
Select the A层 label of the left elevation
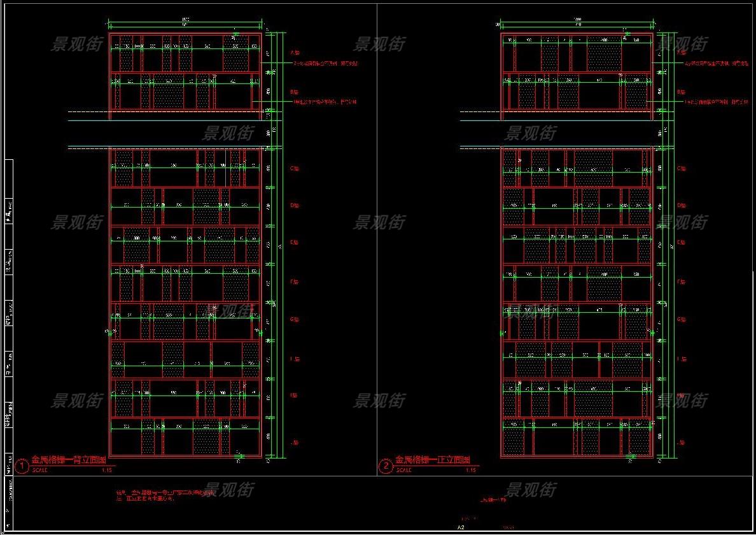coord(294,53)
